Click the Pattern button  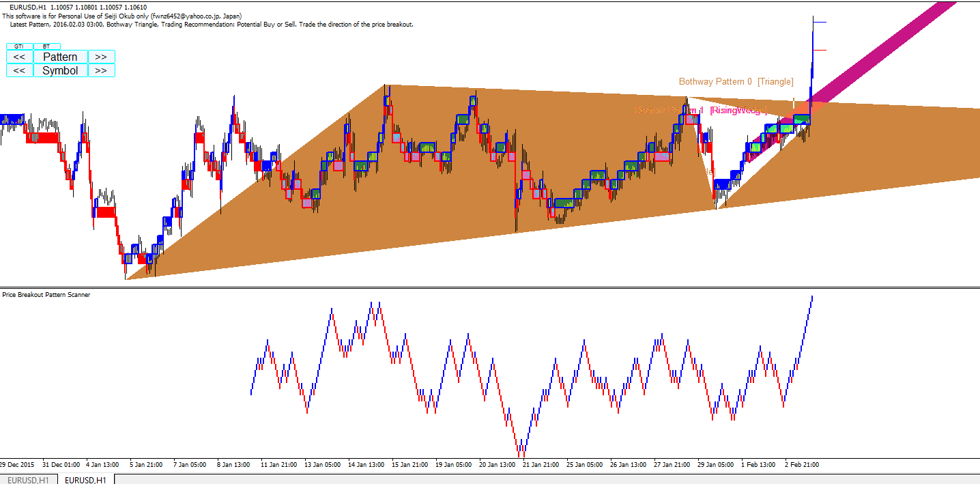coord(60,57)
